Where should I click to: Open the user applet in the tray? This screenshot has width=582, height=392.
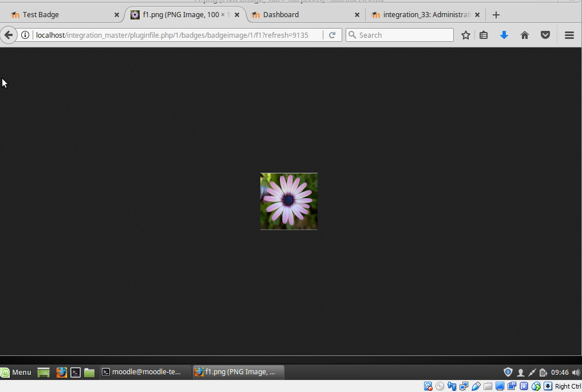pos(520,373)
